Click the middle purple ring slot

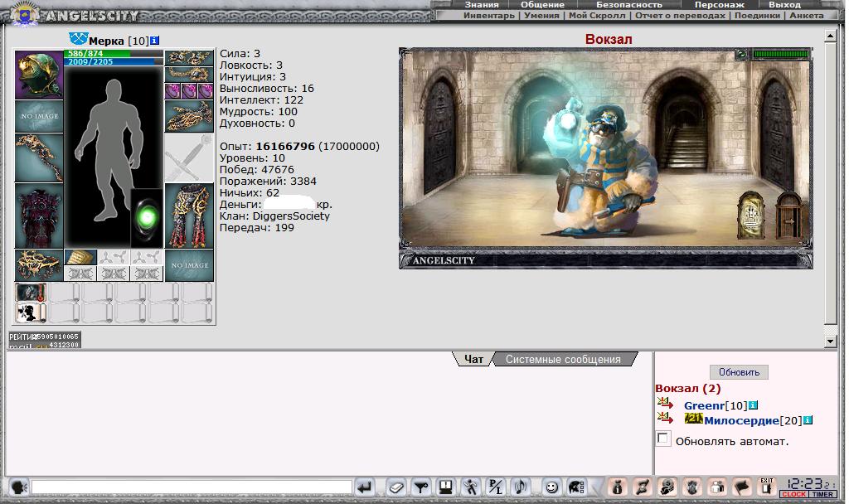[x=189, y=91]
